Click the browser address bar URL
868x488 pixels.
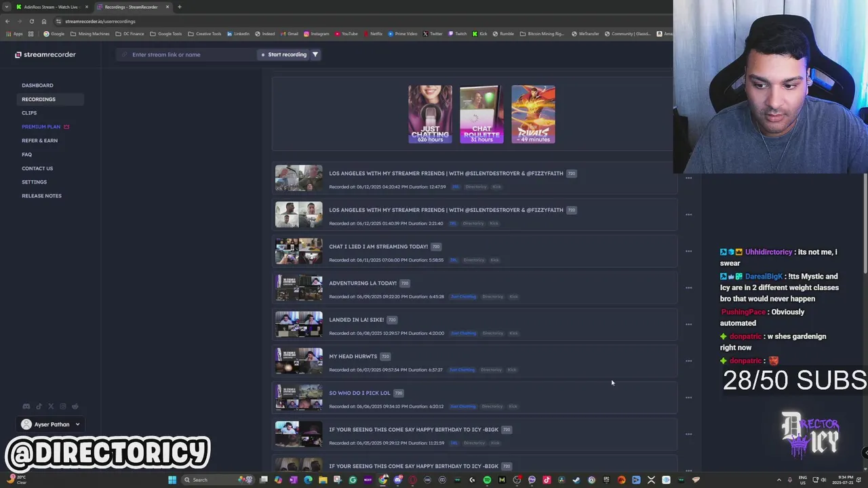100,21
